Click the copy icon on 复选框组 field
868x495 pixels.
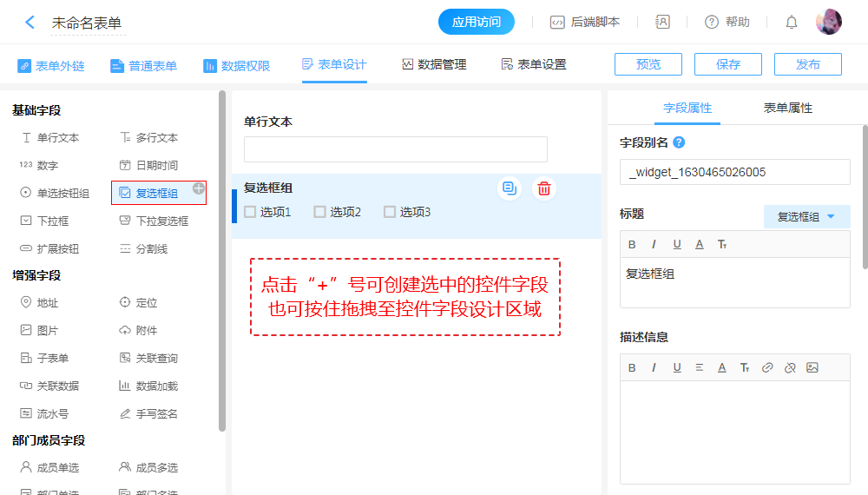510,188
